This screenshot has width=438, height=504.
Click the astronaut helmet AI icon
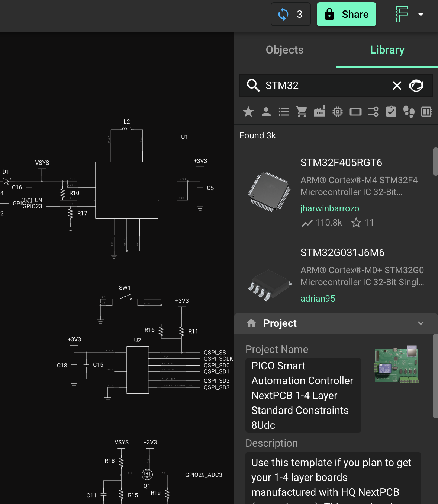coord(416,86)
